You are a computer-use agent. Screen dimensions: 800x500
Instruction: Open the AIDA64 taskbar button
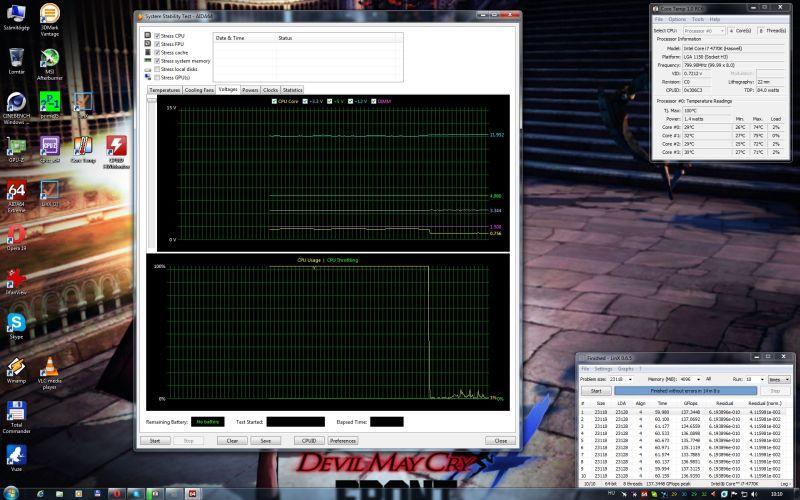[x=192, y=494]
